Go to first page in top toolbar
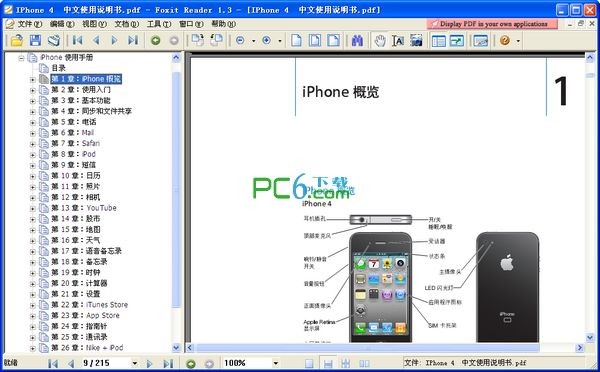 click(x=78, y=40)
